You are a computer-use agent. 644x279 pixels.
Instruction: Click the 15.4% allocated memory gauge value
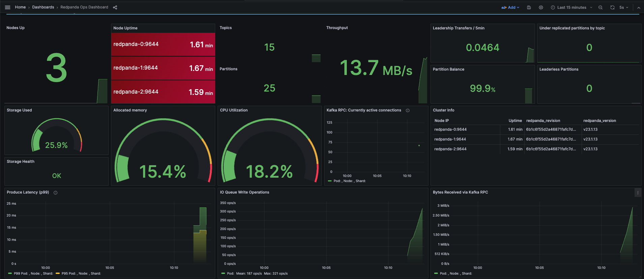163,172
